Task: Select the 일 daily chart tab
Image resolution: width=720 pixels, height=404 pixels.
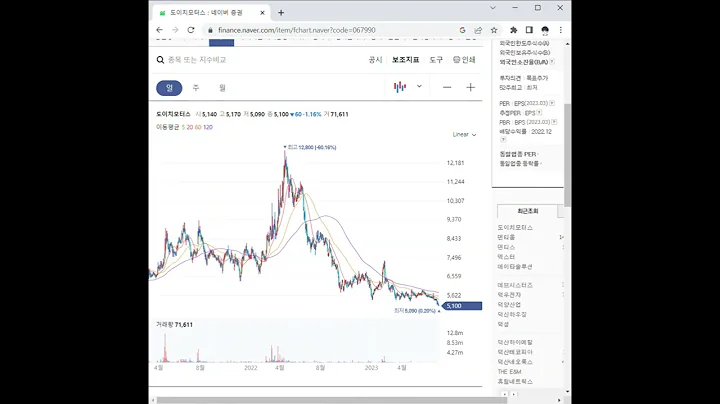Action: coord(169,88)
